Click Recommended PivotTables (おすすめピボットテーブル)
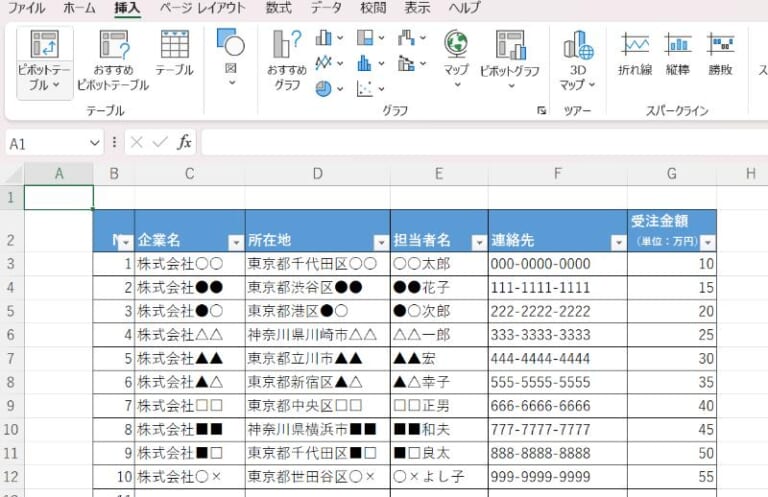This screenshot has width=768, height=497. click(113, 62)
